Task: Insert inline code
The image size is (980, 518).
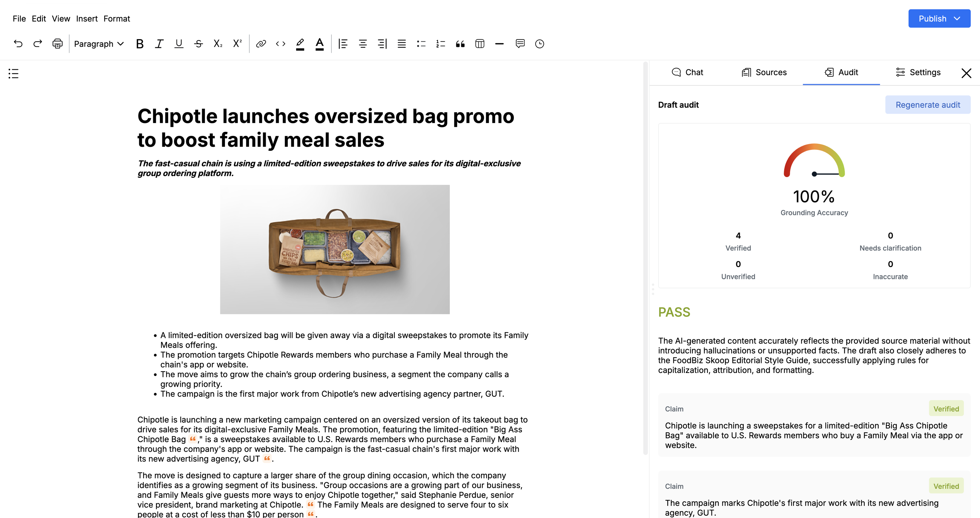Action: click(x=280, y=44)
